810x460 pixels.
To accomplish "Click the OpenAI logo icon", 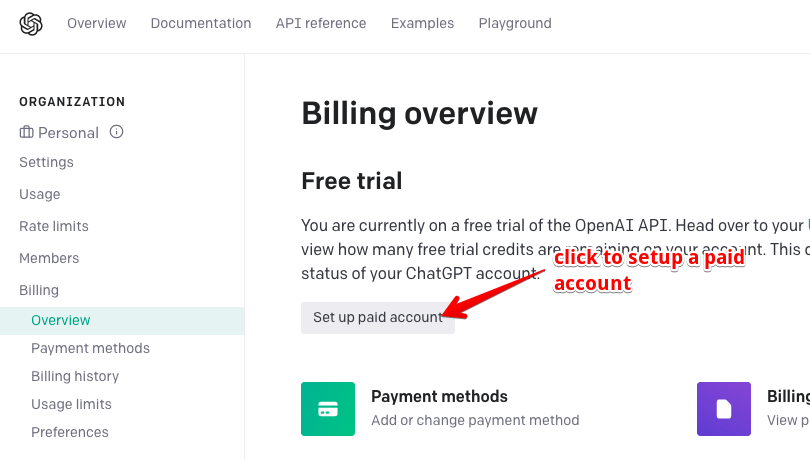I will coord(31,23).
